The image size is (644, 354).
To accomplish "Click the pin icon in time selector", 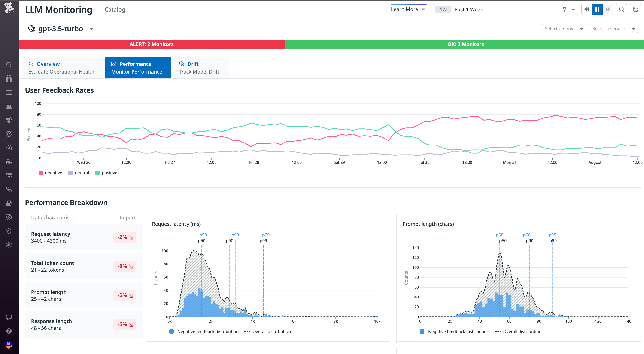I will (564, 9).
